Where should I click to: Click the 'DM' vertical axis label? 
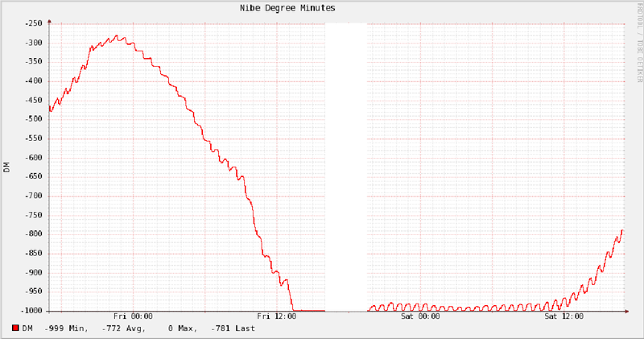pyautogui.click(x=6, y=167)
